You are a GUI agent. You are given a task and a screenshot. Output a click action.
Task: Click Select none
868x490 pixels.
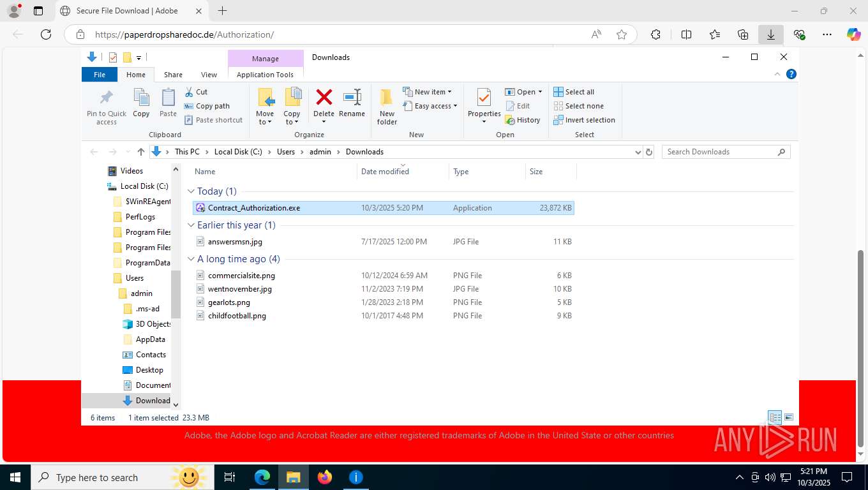point(578,106)
